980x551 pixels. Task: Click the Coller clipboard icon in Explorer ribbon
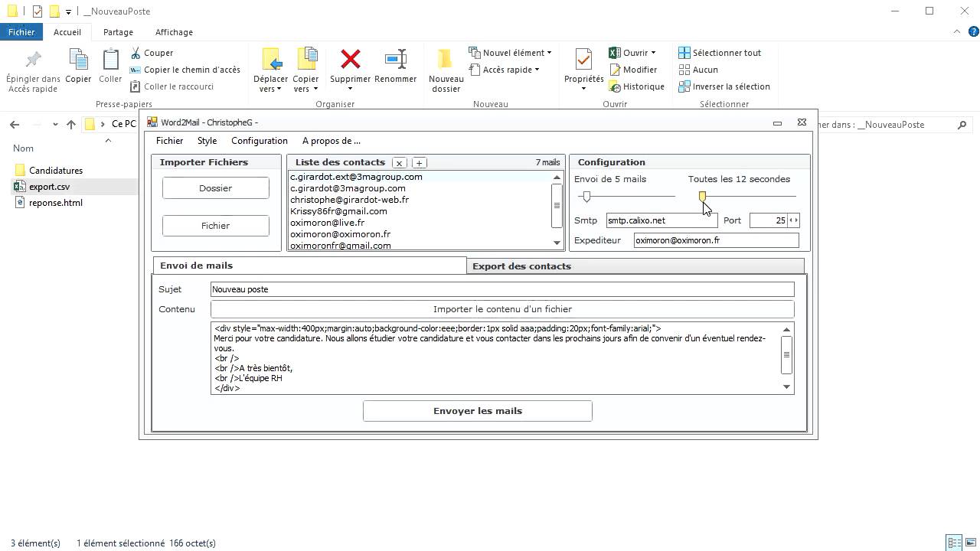coord(110,60)
